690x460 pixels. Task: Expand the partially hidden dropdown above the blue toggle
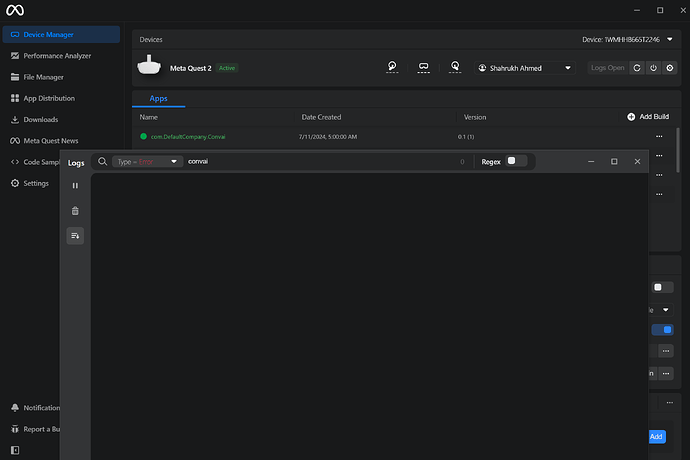click(661, 310)
